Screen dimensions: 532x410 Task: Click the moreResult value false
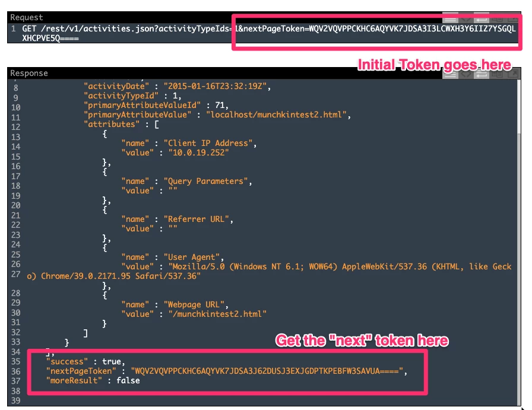[x=128, y=380]
